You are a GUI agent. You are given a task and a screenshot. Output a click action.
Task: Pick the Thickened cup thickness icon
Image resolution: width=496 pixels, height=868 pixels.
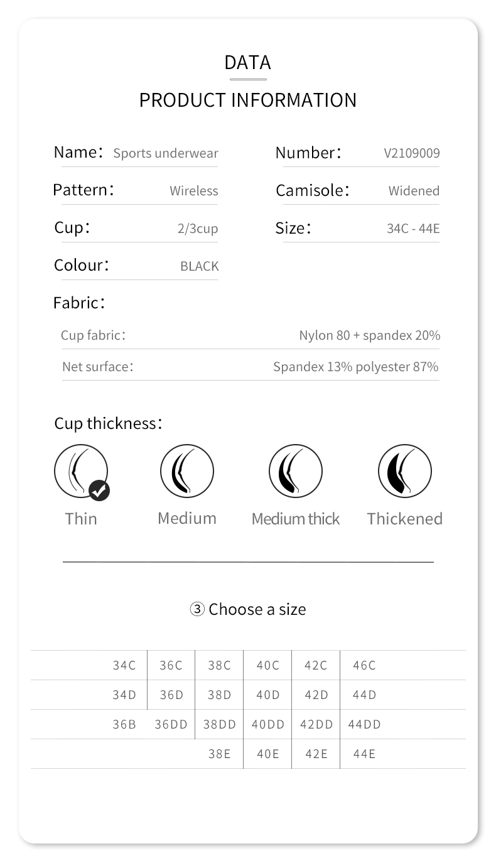tap(404, 471)
